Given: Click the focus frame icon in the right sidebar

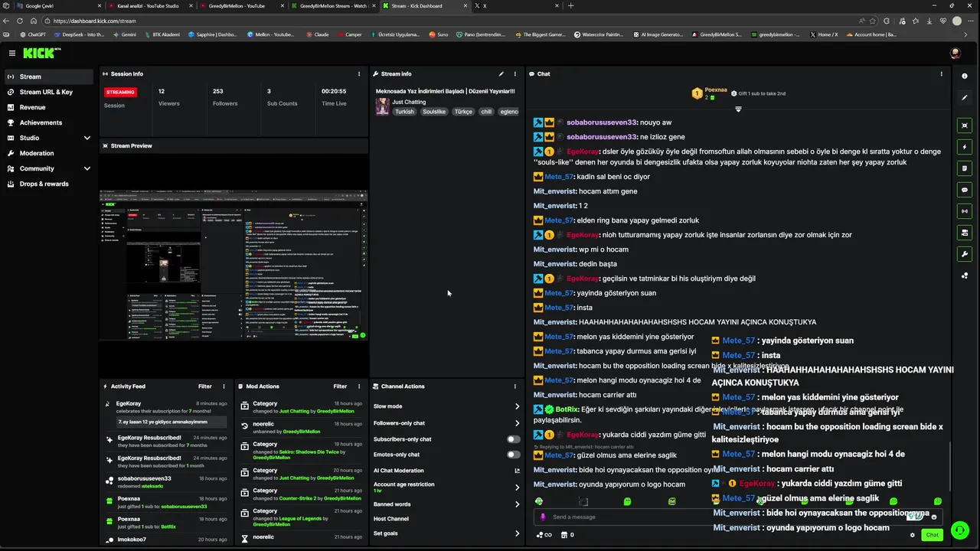Looking at the screenshot, I should click(964, 126).
